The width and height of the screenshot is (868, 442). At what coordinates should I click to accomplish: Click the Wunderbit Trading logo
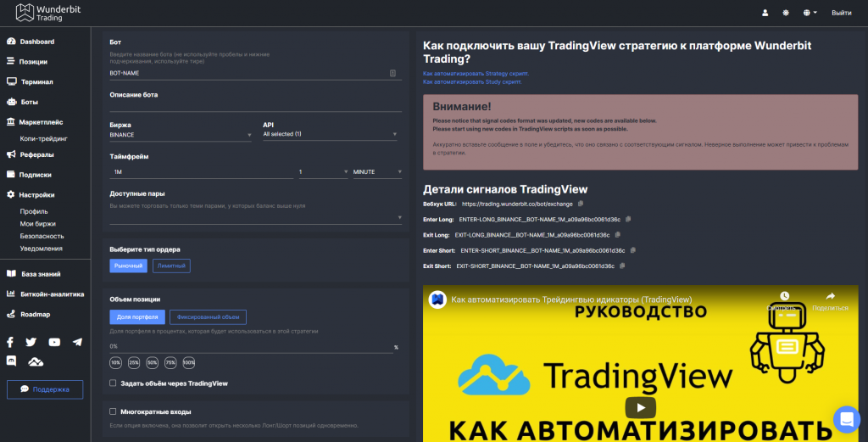click(x=48, y=13)
